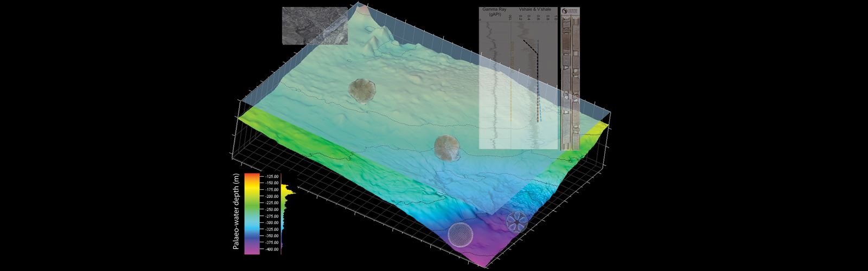
Task: Click the yellow histogram peak beside colorbar
Action: pos(289,192)
